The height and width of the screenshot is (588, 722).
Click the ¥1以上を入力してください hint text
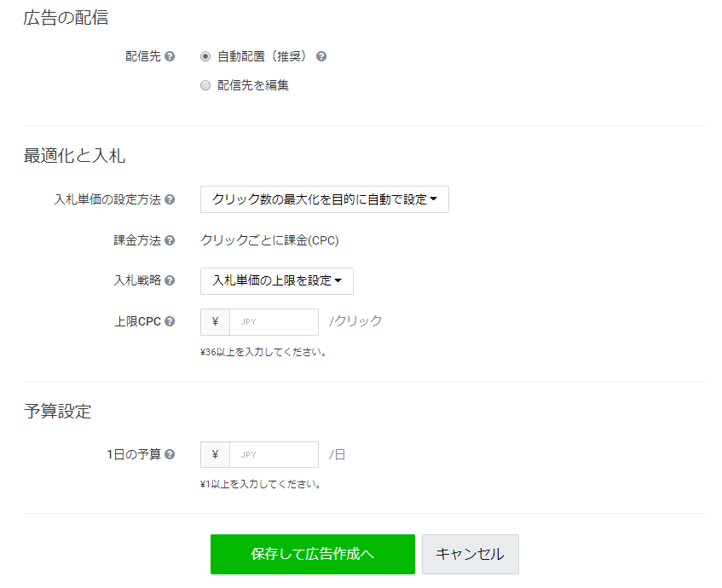[x=261, y=484]
